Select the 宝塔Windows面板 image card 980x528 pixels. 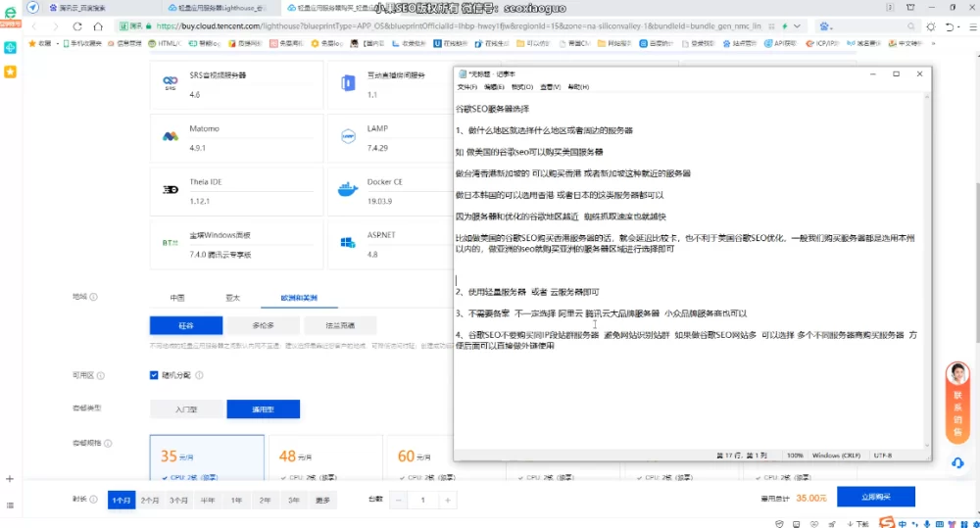coord(236,244)
